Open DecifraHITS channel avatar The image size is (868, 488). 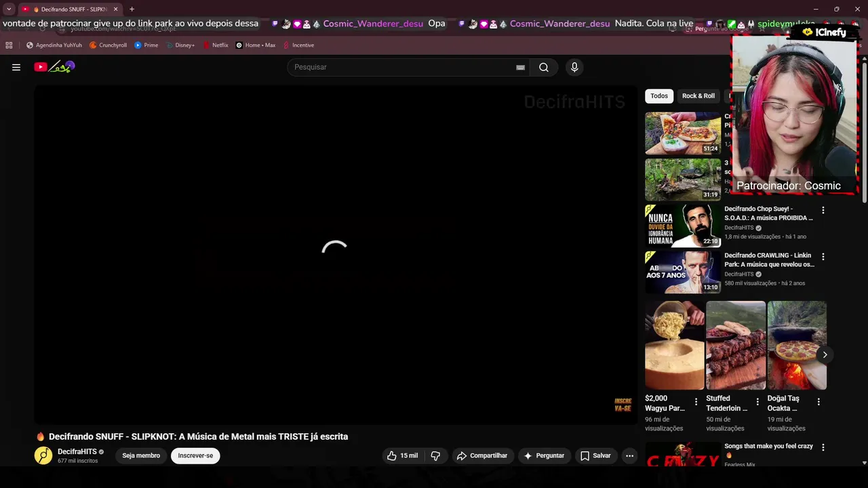pyautogui.click(x=43, y=455)
